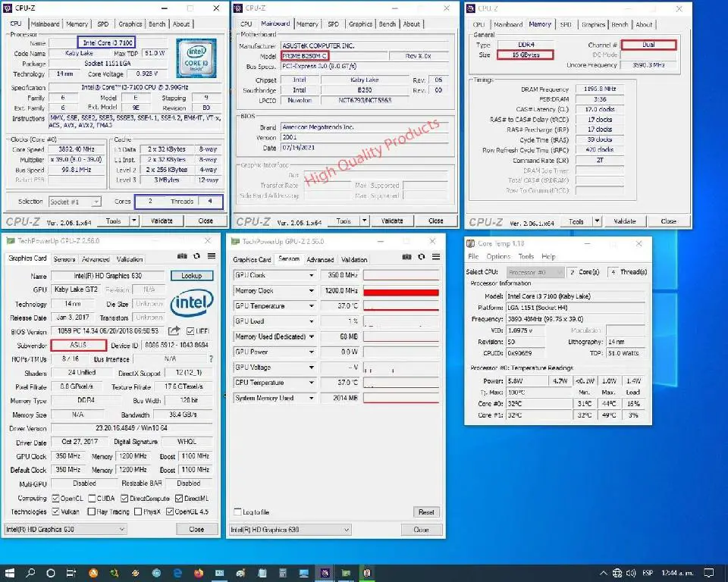Click the Cortana circle icon on taskbar

51,573
